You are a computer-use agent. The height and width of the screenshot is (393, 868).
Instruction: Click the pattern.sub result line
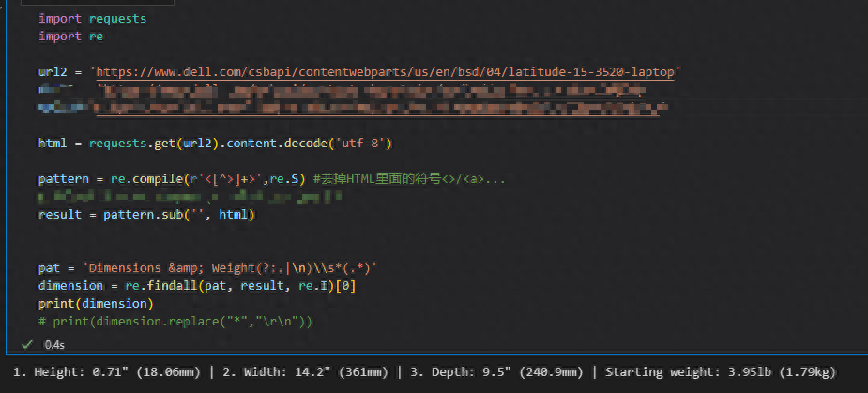145,214
